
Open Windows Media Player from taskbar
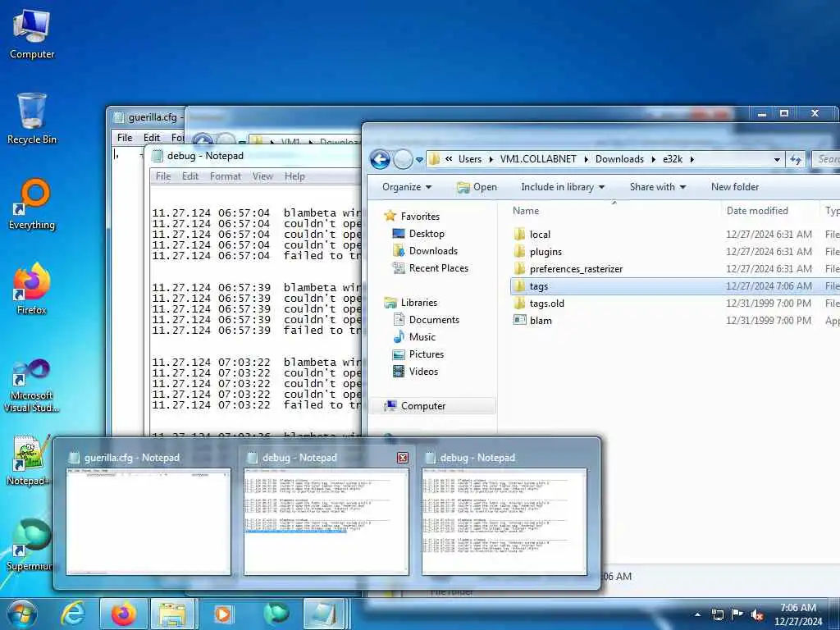point(223,614)
